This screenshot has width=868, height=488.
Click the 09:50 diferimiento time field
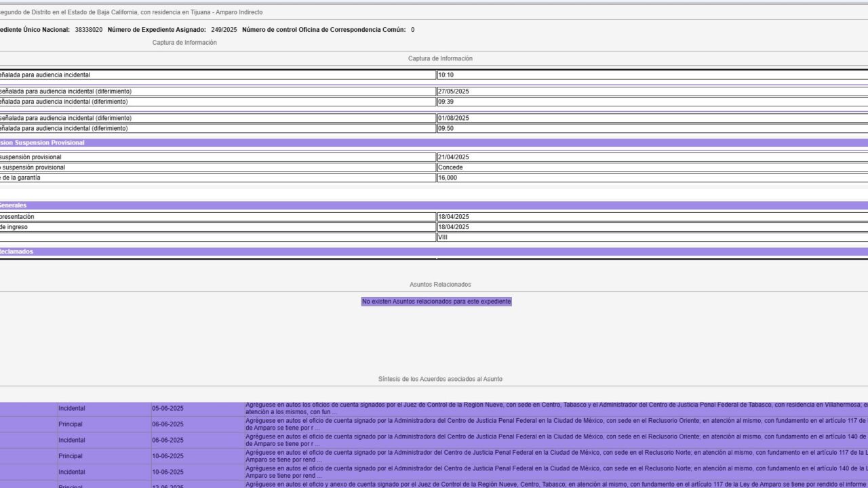651,128
